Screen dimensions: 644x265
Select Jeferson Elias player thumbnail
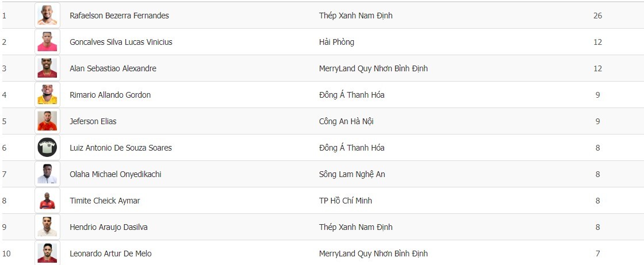(47, 121)
